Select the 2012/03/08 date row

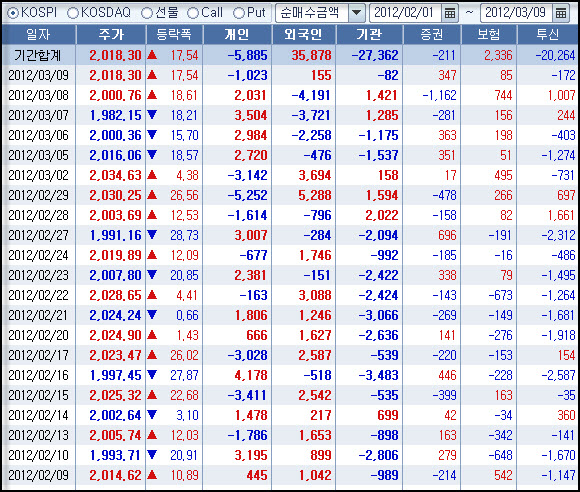[290, 95]
